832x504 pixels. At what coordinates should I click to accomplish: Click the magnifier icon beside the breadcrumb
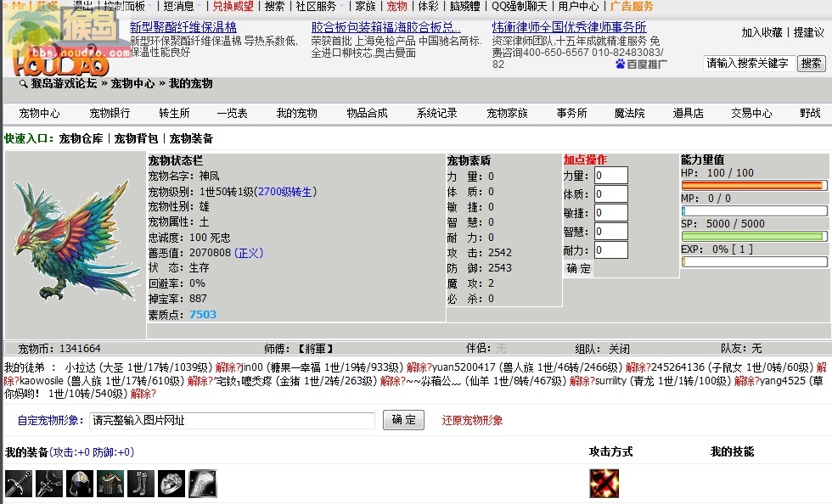[23, 84]
